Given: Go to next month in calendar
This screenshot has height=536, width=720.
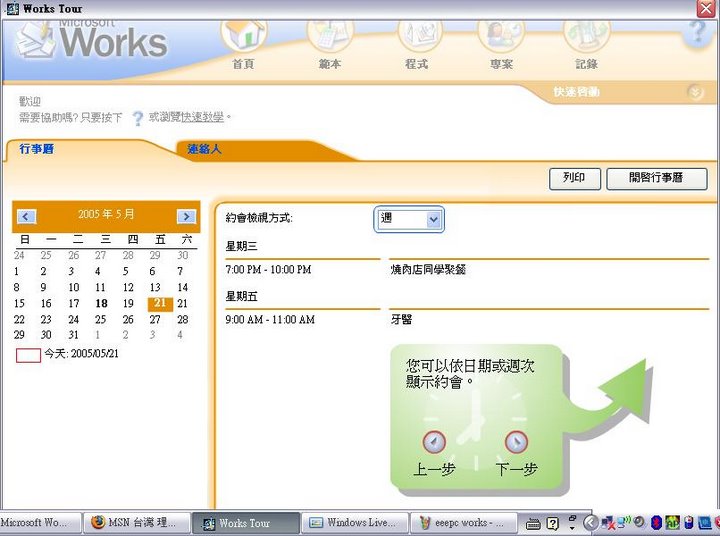Looking at the screenshot, I should (186, 216).
